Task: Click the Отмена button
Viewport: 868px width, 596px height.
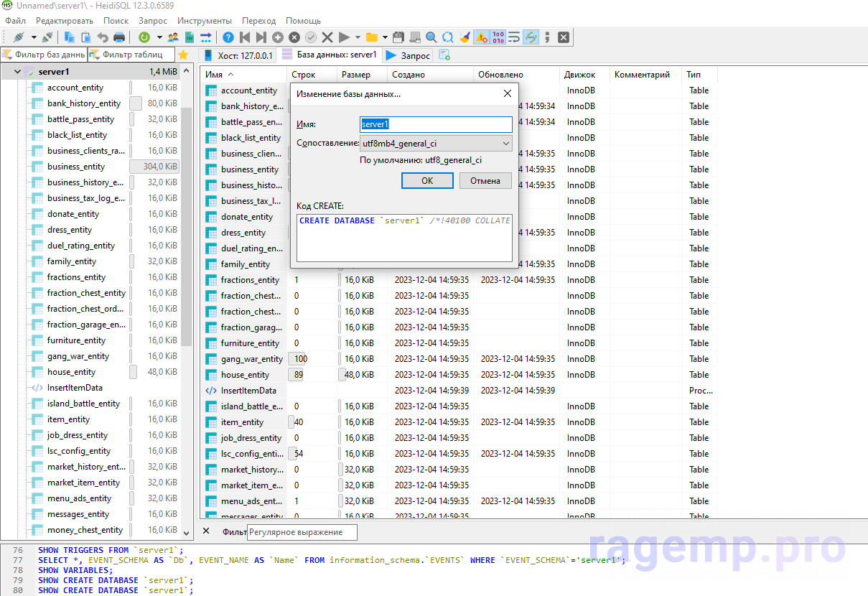Action: click(x=485, y=181)
